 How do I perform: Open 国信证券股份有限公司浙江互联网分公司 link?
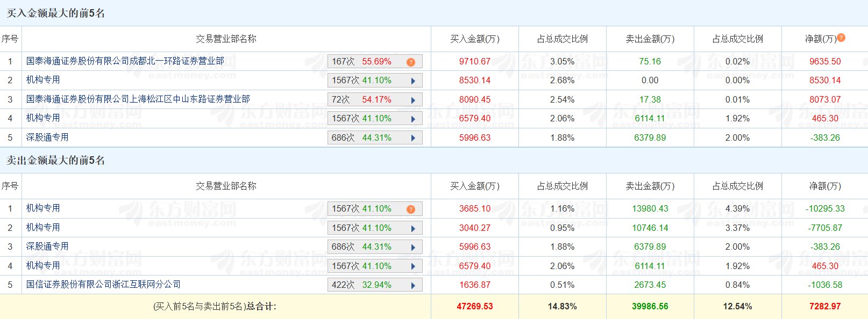103,285
